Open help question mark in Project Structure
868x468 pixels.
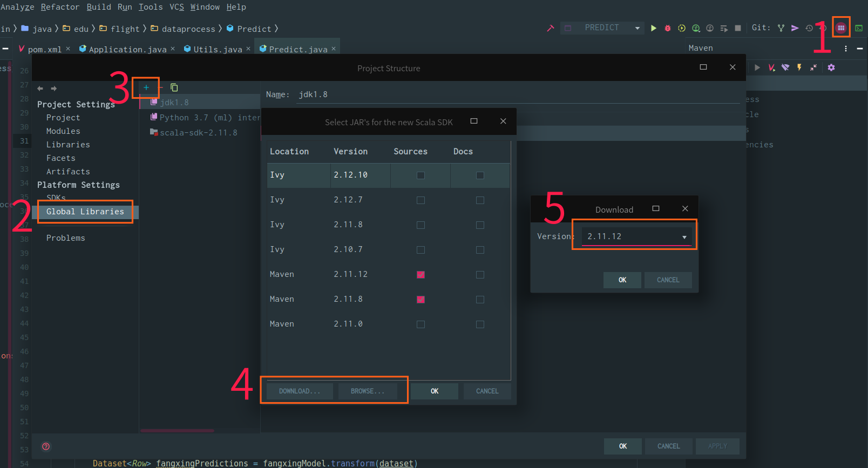click(x=46, y=446)
